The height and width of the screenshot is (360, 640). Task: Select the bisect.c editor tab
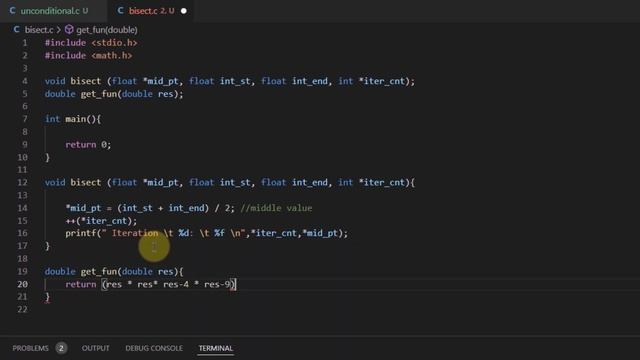(x=151, y=11)
